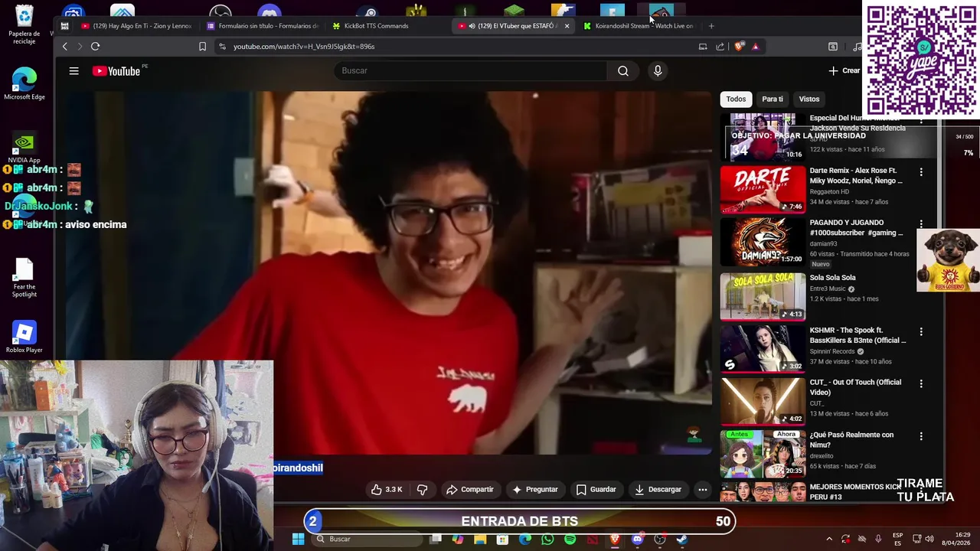Click the share icon in the address bar
This screenshot has width=980, height=551.
click(x=720, y=47)
